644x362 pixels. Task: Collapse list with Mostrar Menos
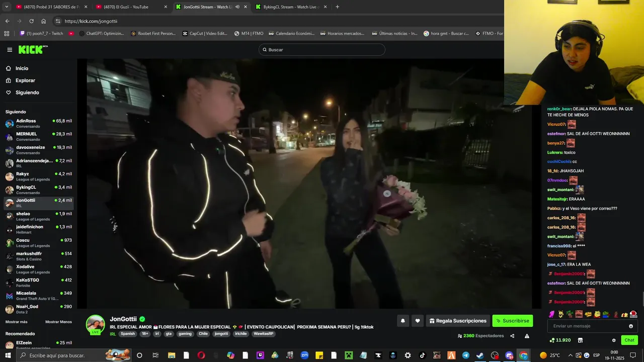click(x=58, y=322)
